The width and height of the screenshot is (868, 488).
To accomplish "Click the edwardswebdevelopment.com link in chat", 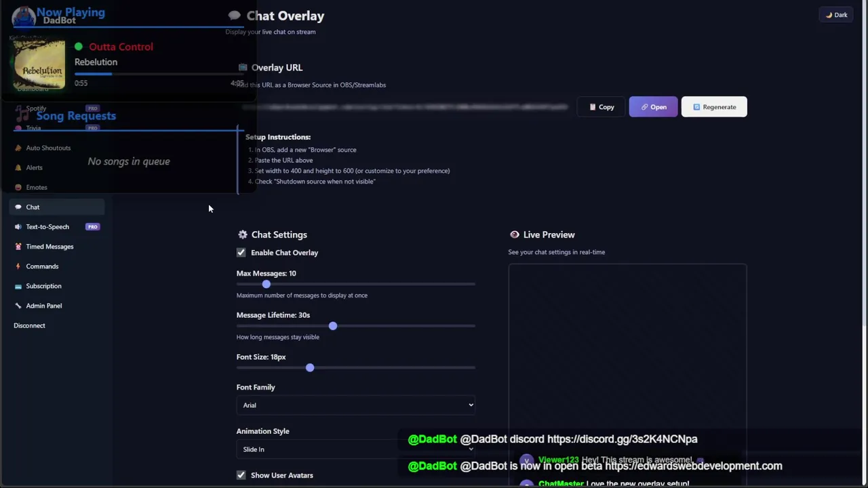I will [693, 466].
